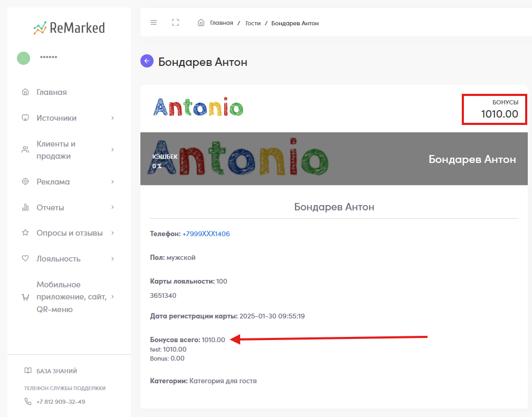Click the Бондарев Антон page heading

(203, 62)
